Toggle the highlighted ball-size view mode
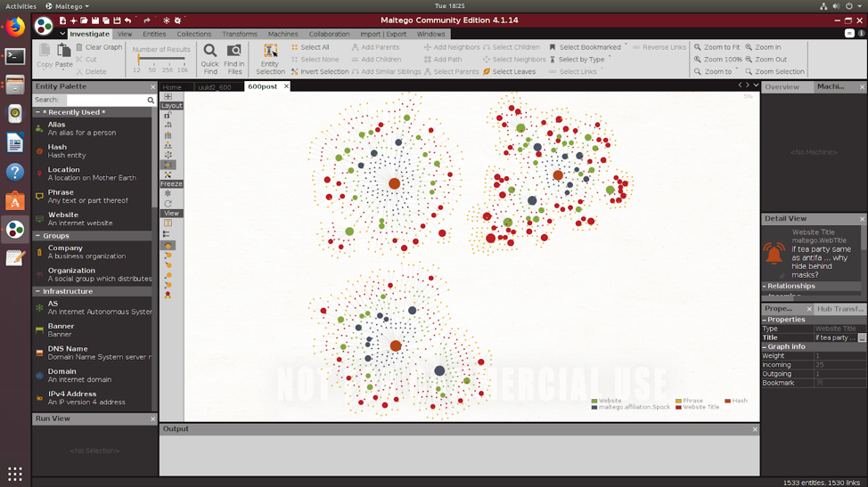Viewport: 868px width, 487px height. coord(168,246)
